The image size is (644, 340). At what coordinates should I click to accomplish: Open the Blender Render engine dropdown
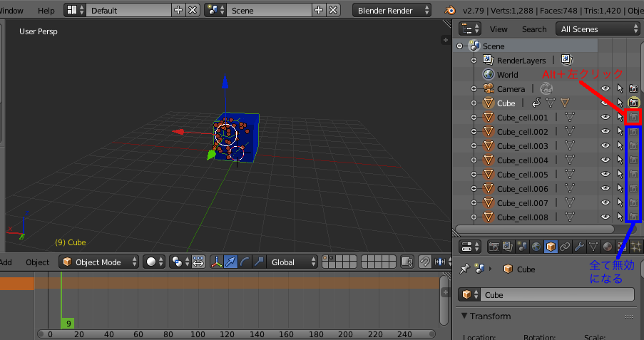[x=392, y=10]
